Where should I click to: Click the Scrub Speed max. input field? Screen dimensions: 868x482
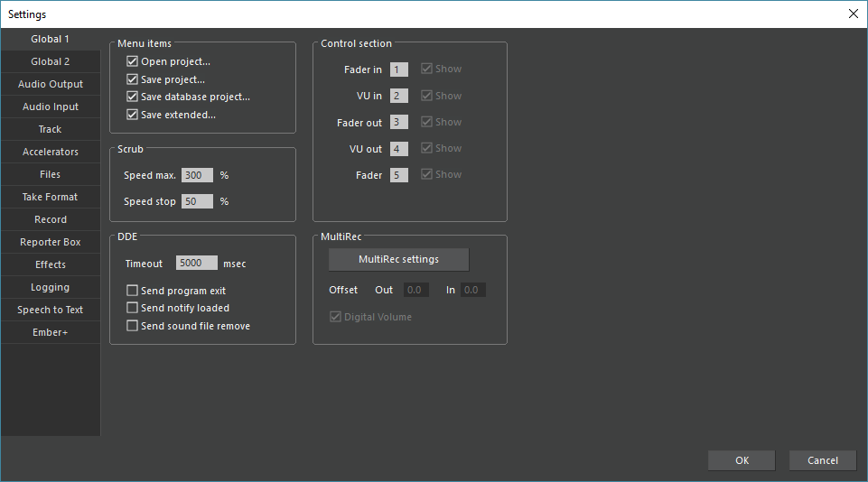pyautogui.click(x=197, y=175)
